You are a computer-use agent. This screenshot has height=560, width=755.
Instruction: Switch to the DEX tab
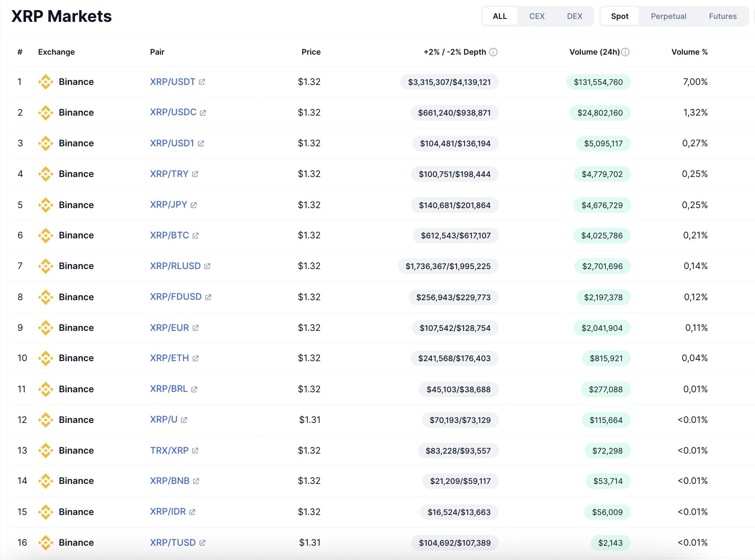574,16
